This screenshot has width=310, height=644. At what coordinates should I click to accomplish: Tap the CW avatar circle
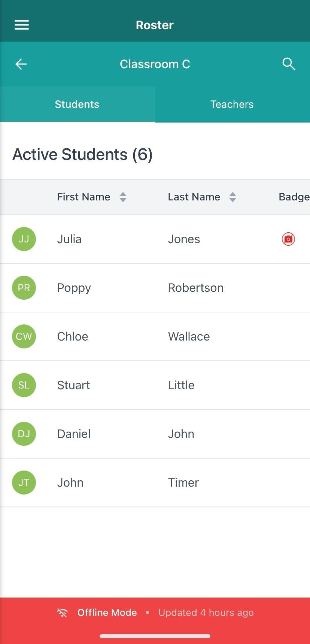coord(24,336)
